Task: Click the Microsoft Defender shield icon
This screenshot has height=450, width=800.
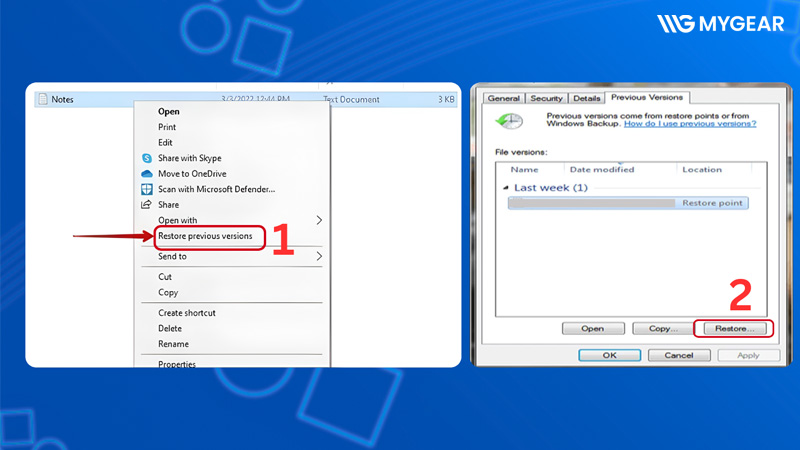Action: point(146,189)
